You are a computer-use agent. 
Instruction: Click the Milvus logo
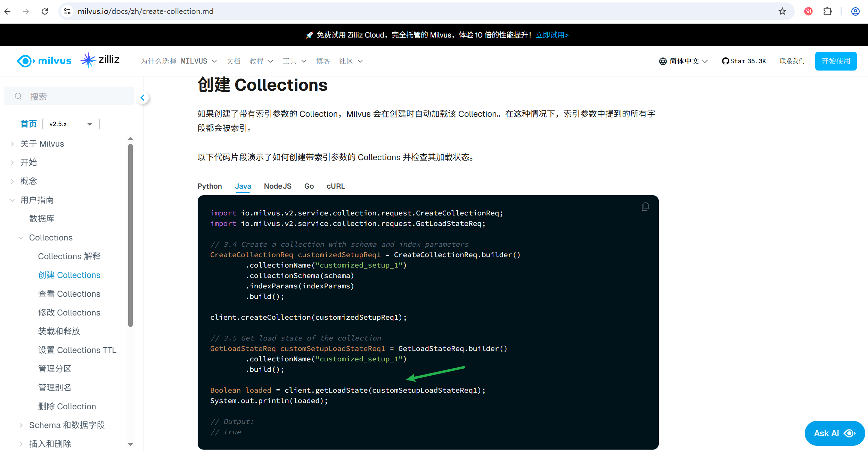(44, 61)
